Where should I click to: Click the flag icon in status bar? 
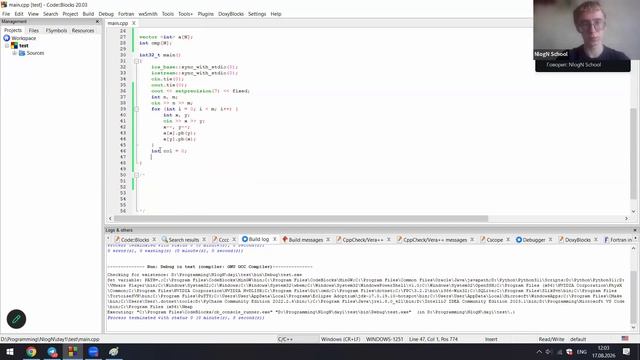click(625, 338)
